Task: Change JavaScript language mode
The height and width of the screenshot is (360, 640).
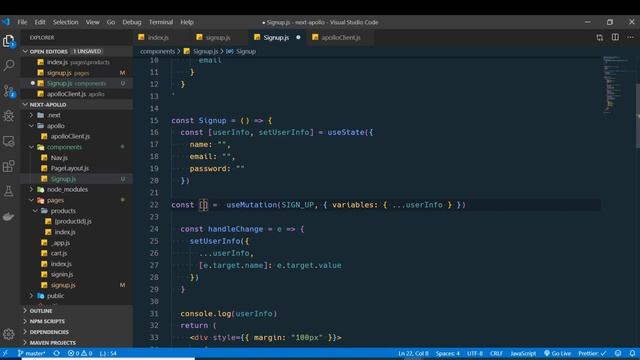Action: point(523,353)
